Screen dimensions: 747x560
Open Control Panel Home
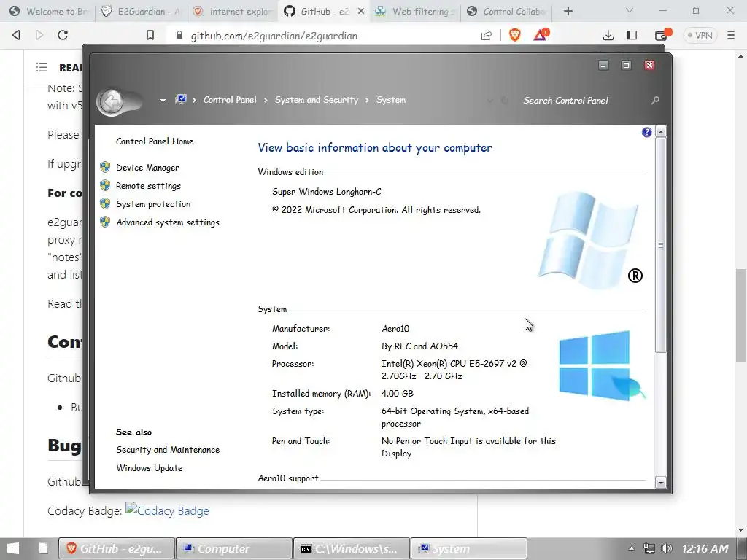tap(155, 141)
